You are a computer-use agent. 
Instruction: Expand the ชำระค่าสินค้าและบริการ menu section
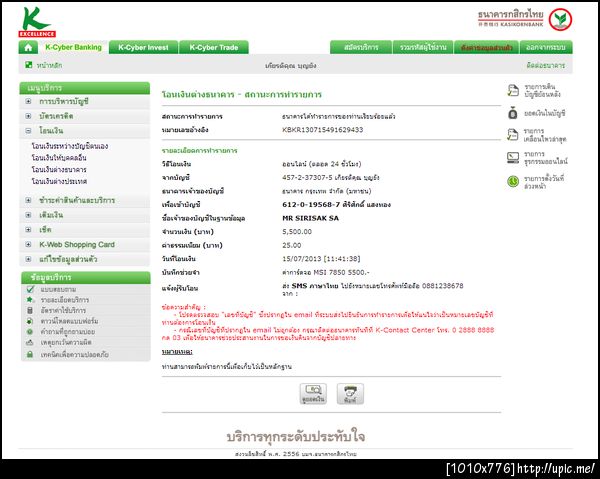28,200
